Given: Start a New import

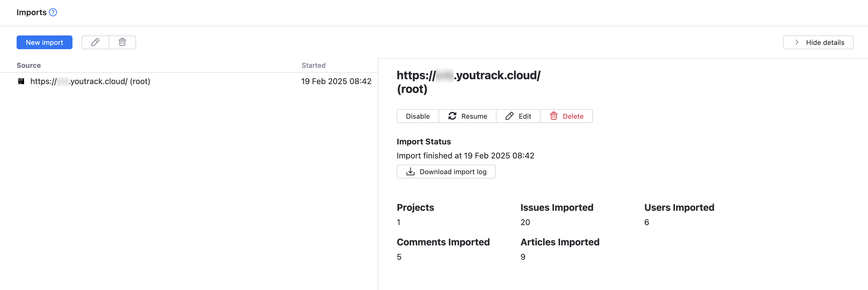Looking at the screenshot, I should click(x=44, y=42).
